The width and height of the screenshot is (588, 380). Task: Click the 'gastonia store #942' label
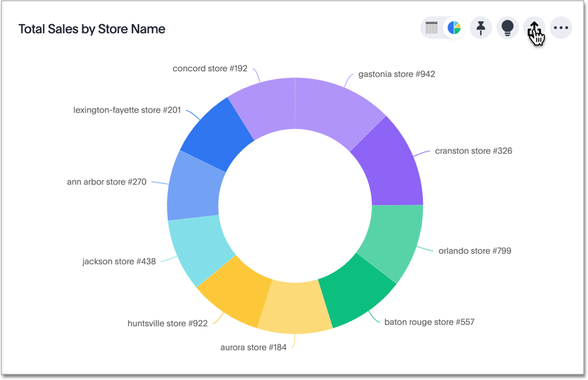(396, 74)
